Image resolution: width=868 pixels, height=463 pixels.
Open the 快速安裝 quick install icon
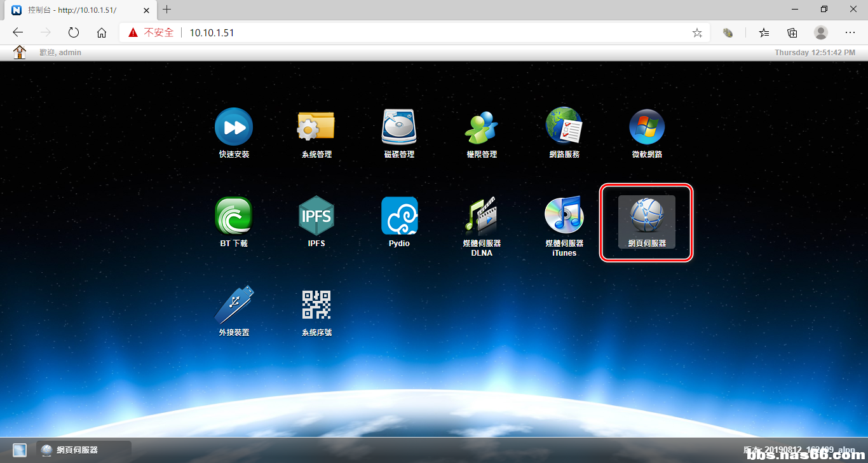click(x=234, y=127)
